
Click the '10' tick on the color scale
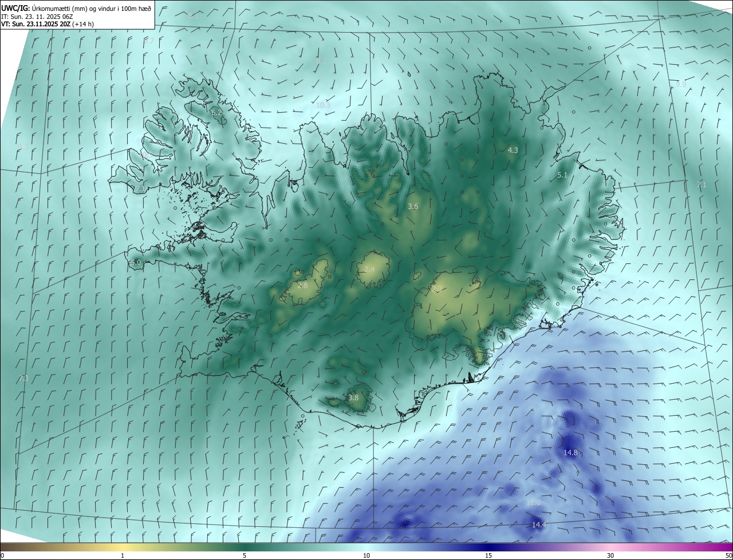pyautogui.click(x=366, y=555)
